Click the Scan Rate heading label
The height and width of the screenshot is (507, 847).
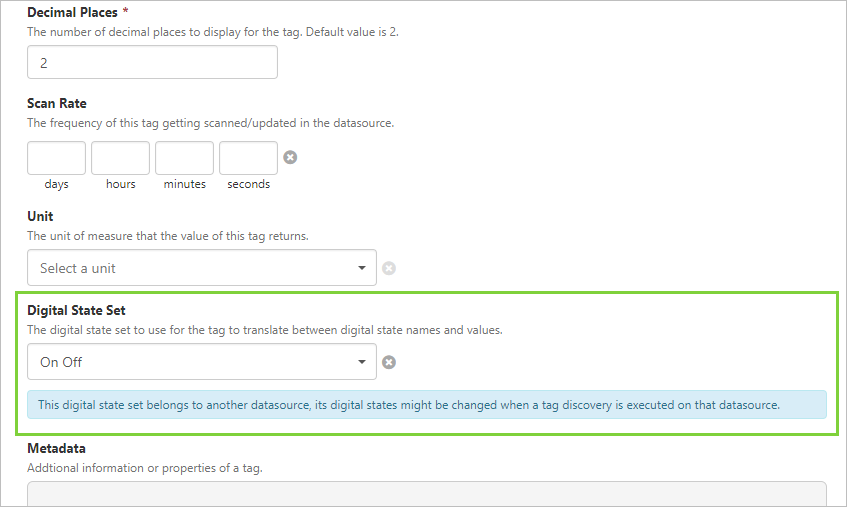coord(57,103)
